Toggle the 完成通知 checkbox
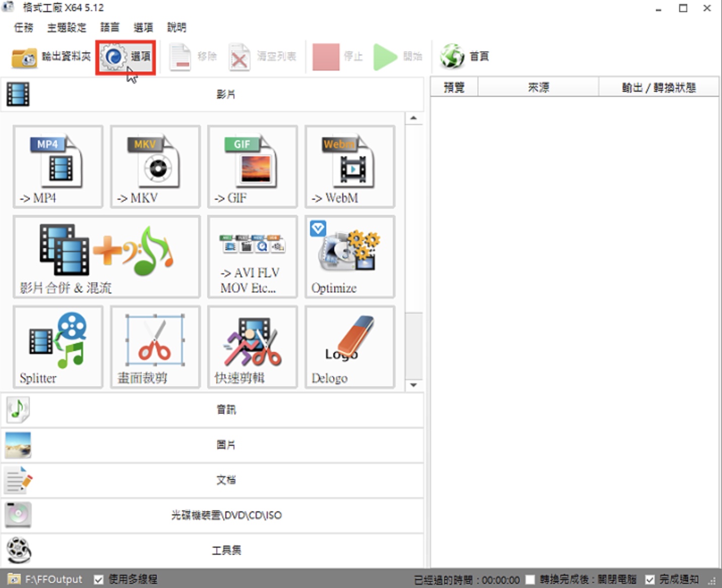722x588 pixels. coord(650,579)
